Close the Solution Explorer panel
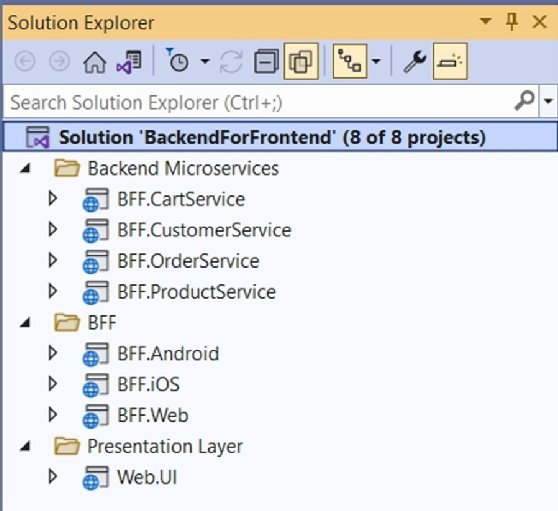Image resolution: width=558 pixels, height=511 pixels. click(x=539, y=22)
